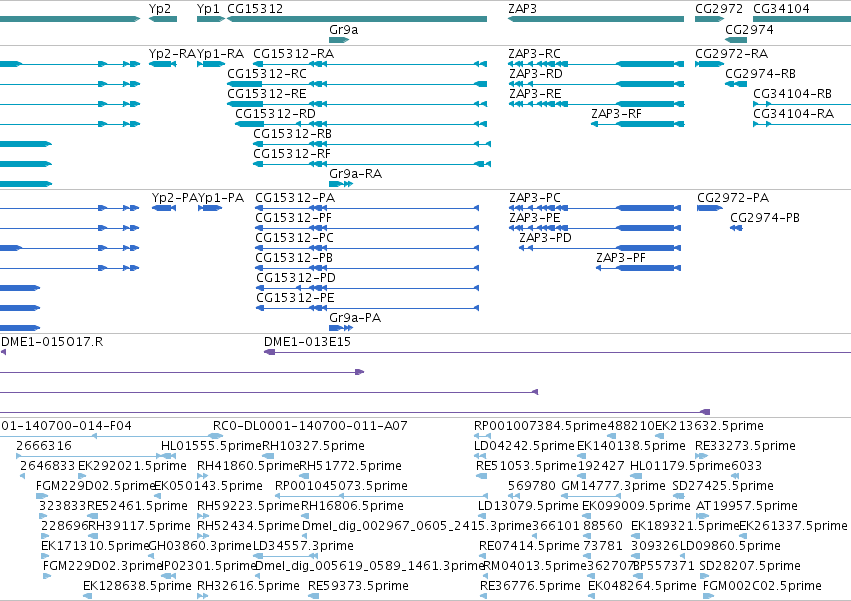Click the ZAP3-RF transcript label

(617, 114)
